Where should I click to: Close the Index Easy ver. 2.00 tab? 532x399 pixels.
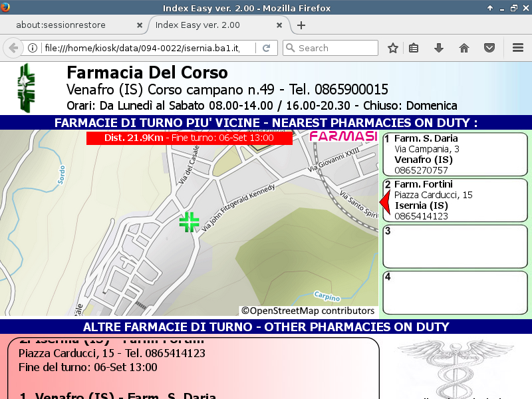pos(280,25)
